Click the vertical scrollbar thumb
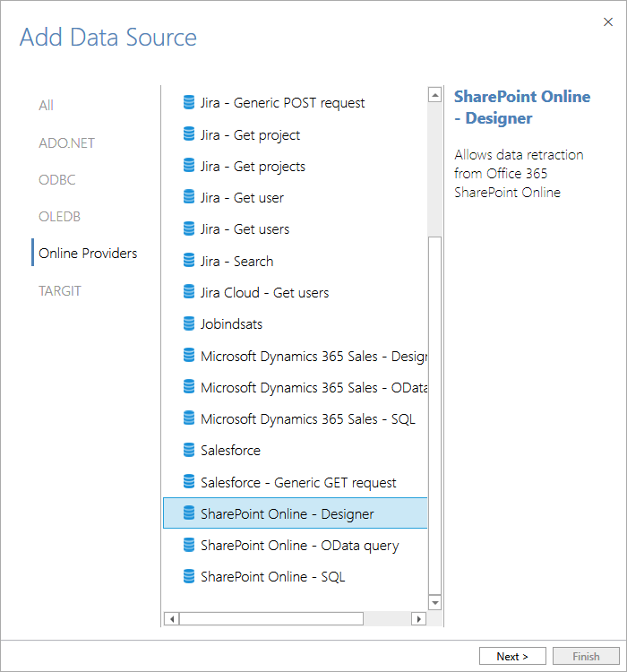The height and width of the screenshot is (672, 627). click(435, 416)
